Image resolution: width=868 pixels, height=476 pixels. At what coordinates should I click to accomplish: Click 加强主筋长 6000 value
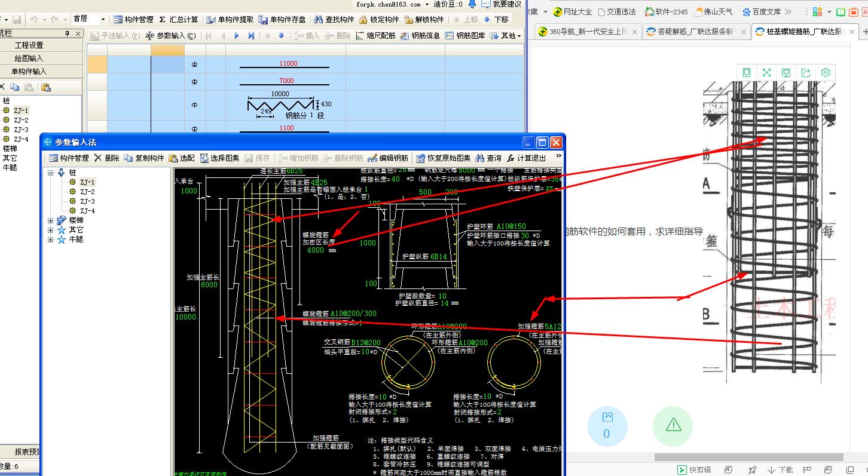pos(209,285)
